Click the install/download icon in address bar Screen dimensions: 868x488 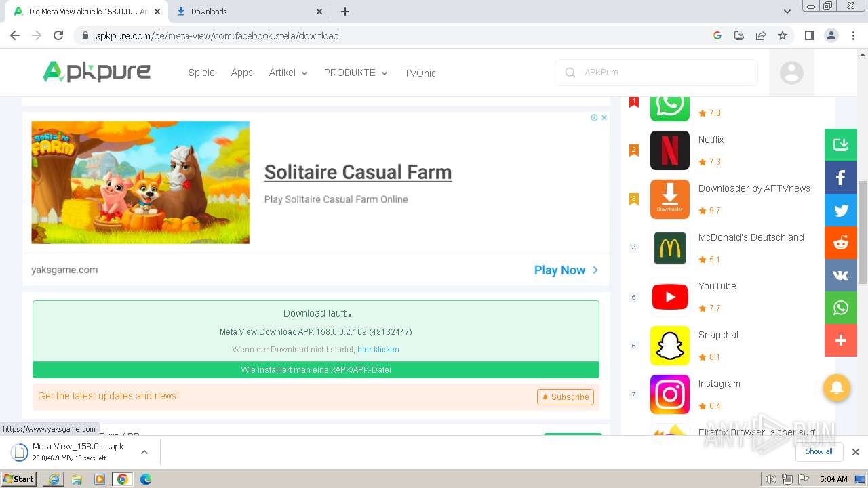click(739, 35)
